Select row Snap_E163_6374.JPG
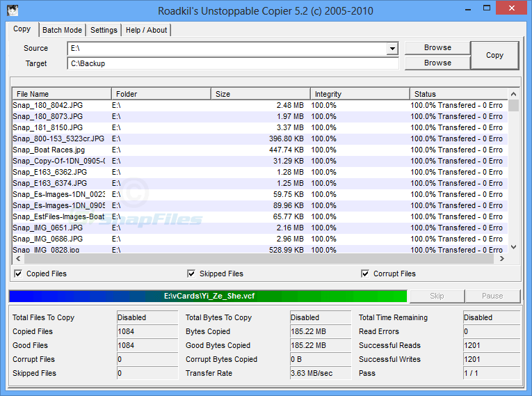This screenshot has width=532, height=396. [x=260, y=184]
